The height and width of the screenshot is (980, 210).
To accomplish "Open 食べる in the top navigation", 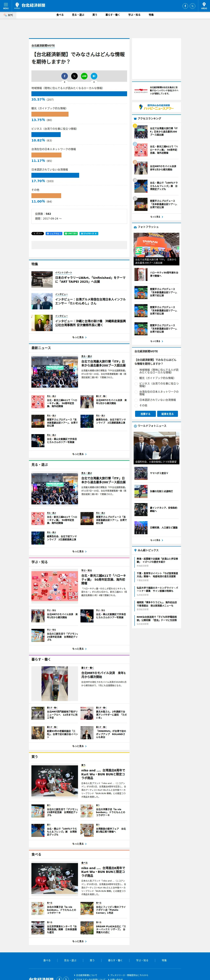I will pyautogui.click(x=60, y=15).
